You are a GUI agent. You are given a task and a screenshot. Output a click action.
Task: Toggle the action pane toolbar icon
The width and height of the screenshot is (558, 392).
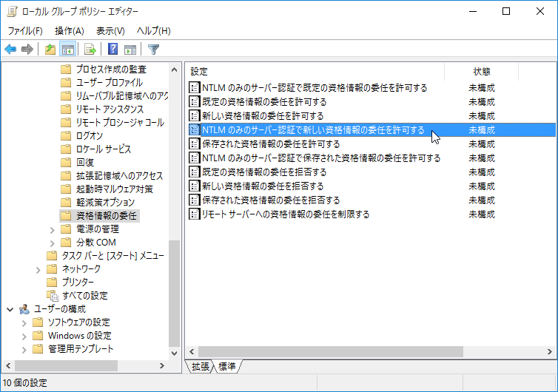coord(130,49)
